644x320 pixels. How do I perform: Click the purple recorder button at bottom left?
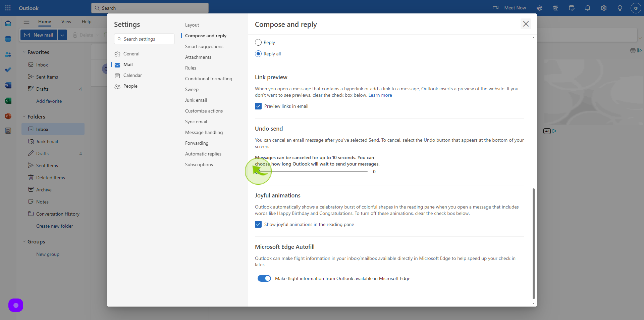pyautogui.click(x=16, y=305)
